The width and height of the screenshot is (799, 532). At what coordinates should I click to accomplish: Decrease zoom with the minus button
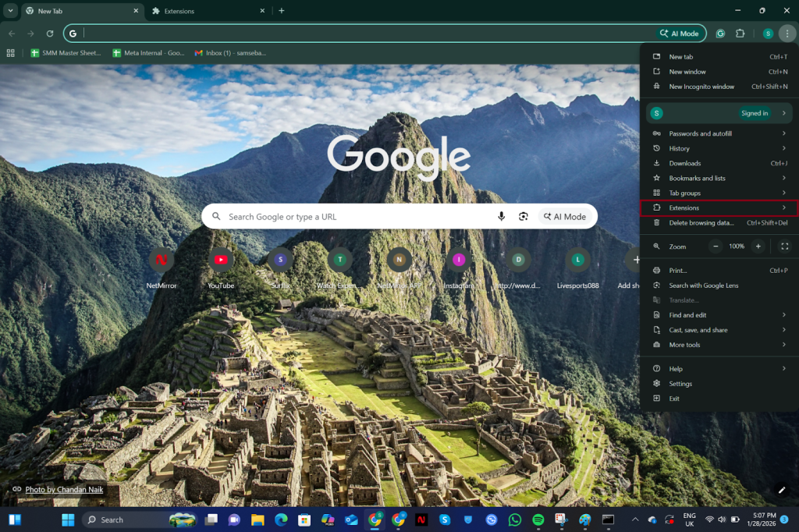tap(716, 246)
